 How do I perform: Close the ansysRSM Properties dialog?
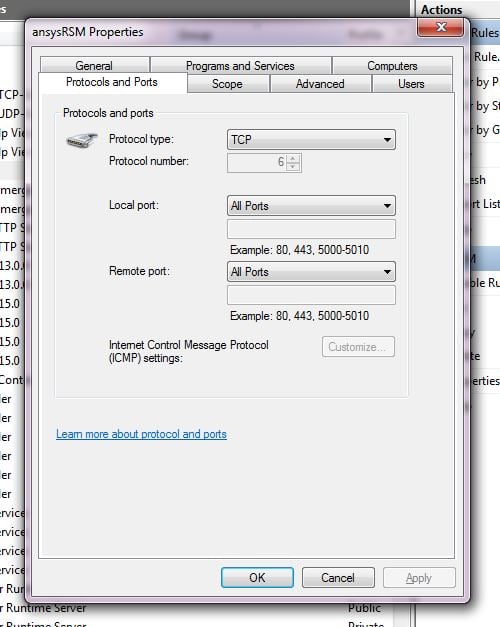click(x=440, y=27)
